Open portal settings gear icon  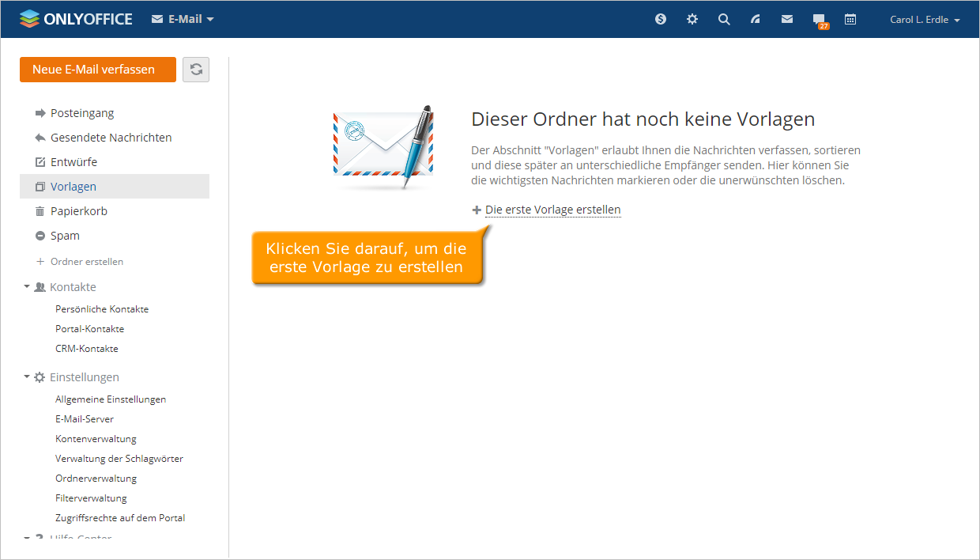point(692,19)
